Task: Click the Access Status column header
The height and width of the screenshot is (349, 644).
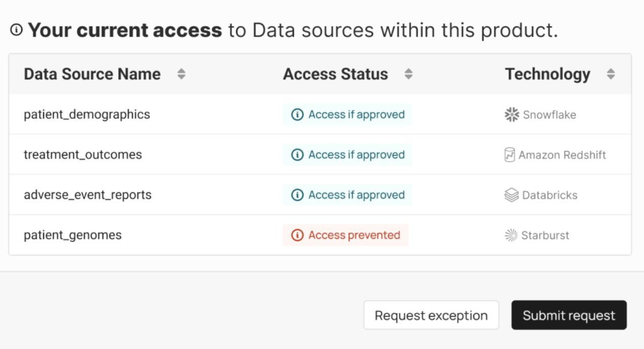Action: (335, 74)
